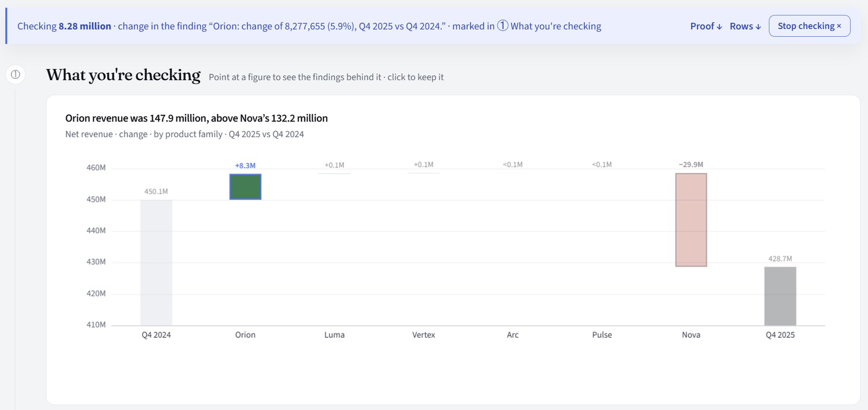Click the +0.1M label above Vertex
The image size is (868, 410).
424,164
